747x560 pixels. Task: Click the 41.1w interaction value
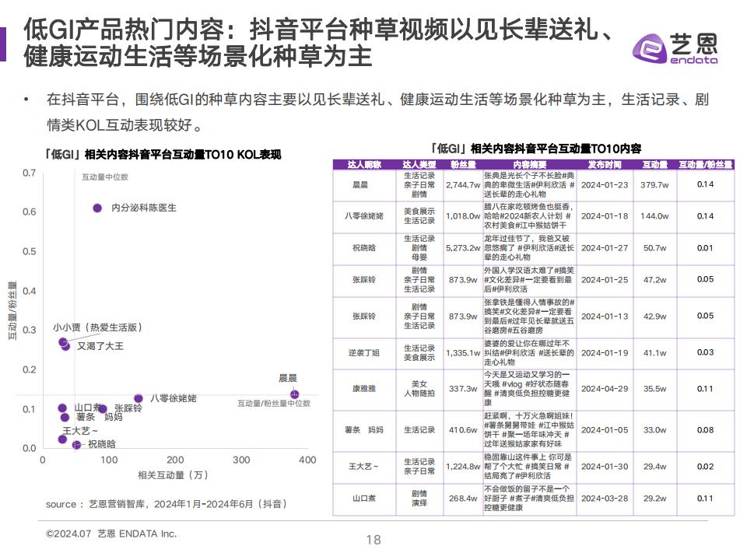click(x=654, y=353)
